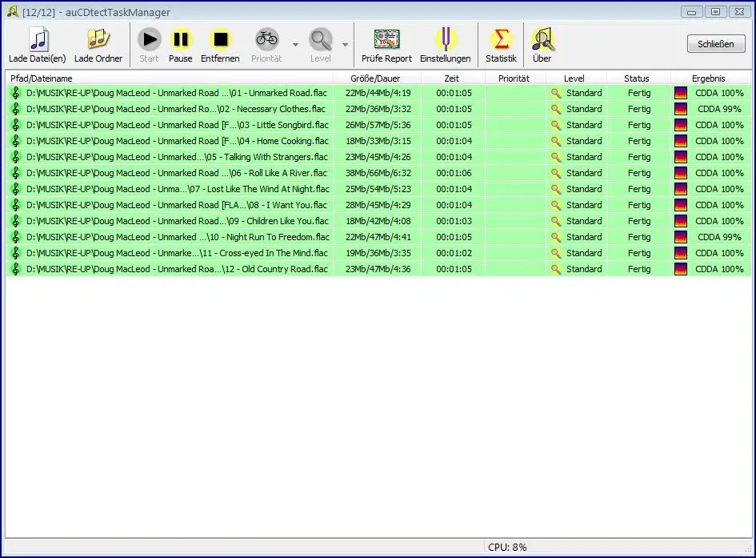This screenshot has width=756, height=558.
Task: Click CDDA 99% result for Night Run To Freedom
Action: pos(719,237)
